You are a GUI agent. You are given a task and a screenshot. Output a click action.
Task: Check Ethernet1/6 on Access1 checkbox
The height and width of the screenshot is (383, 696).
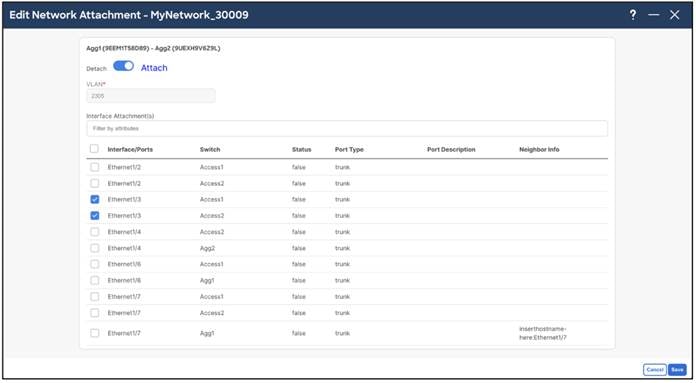click(95, 264)
